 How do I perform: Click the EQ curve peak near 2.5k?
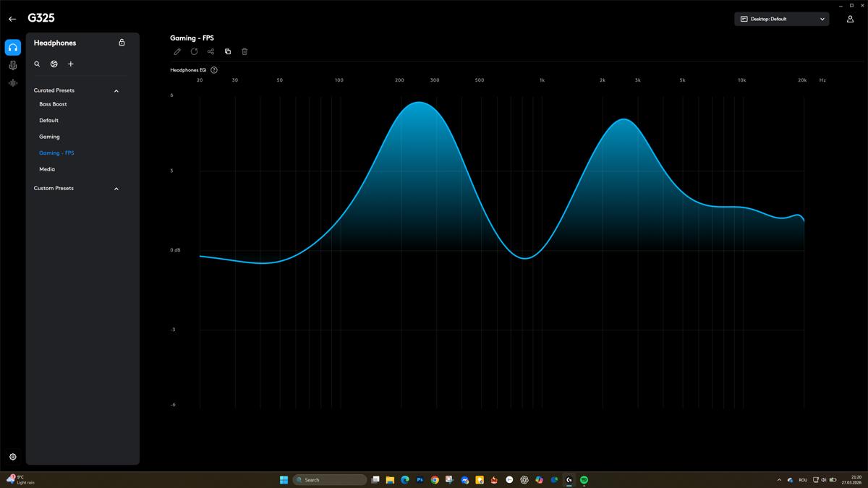(623, 119)
